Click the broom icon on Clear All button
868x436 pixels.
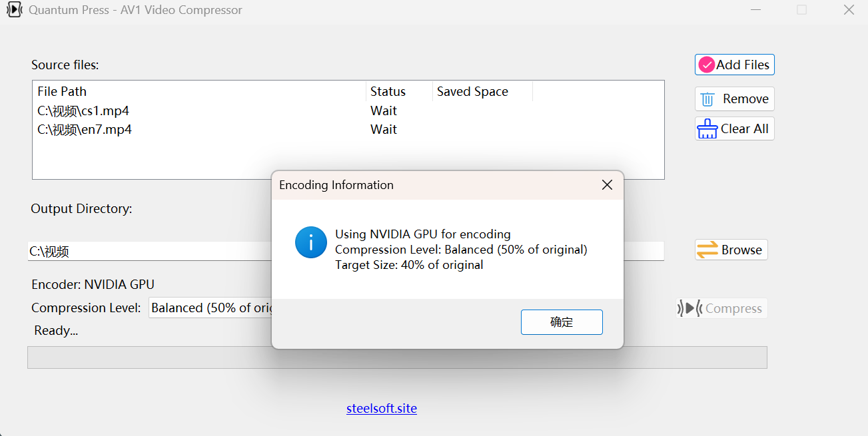pos(707,128)
